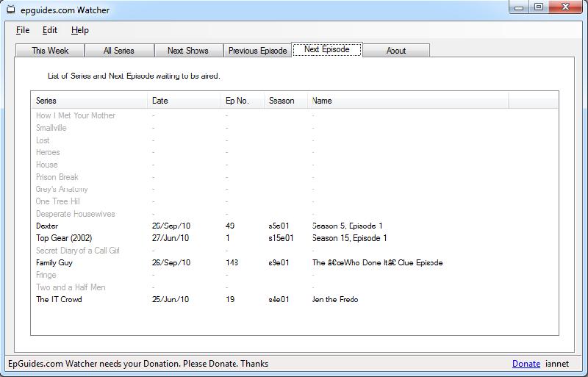588x377 pixels.
Task: Click season code s15e01
Action: pos(281,238)
